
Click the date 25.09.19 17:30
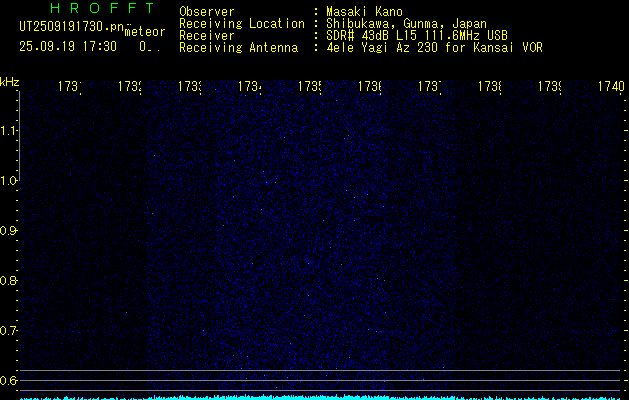[x=68, y=47]
